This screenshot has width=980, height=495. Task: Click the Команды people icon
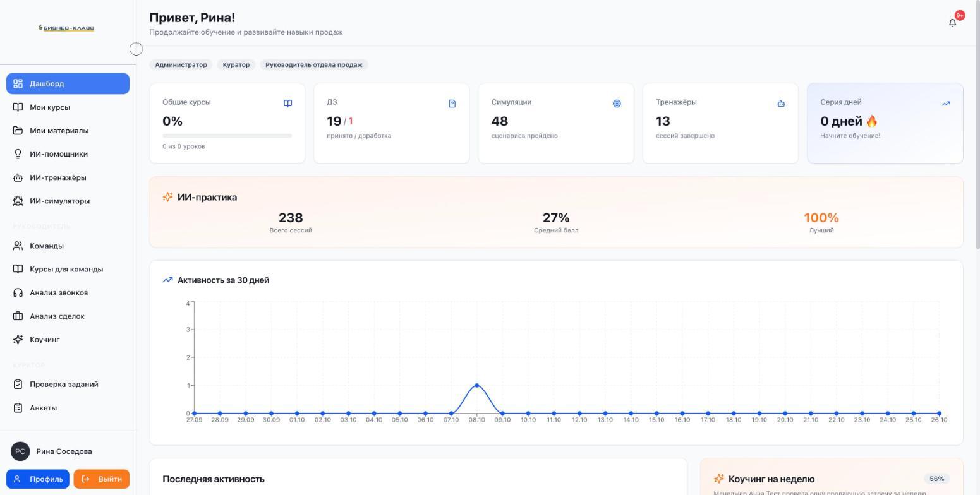pos(18,246)
